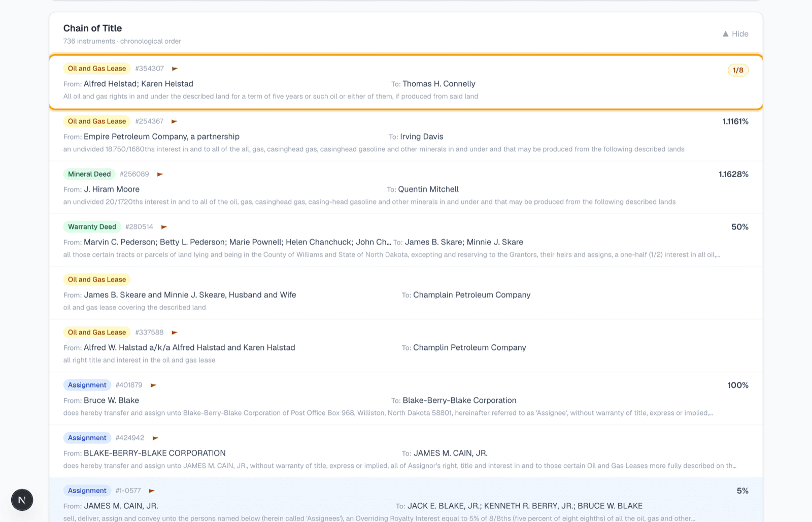The height and width of the screenshot is (522, 812).
Task: Expand the Irving Davis lease row
Action: 406,135
